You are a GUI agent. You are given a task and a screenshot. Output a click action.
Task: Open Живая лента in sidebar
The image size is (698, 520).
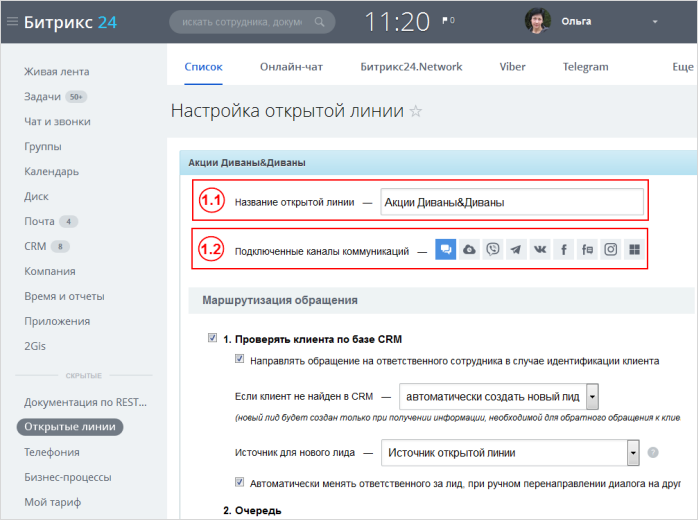[x=57, y=72]
